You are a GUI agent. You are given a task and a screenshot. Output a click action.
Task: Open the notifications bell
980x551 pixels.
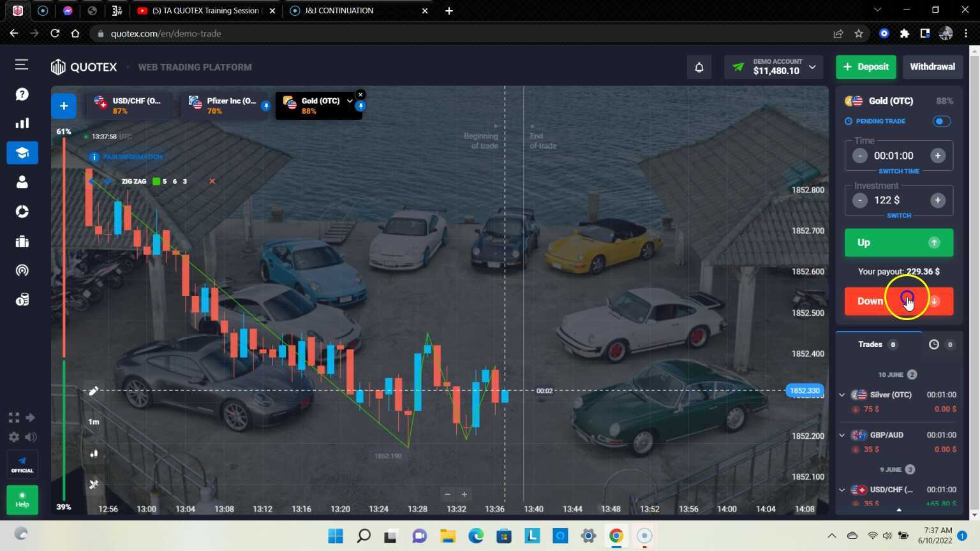tap(699, 67)
